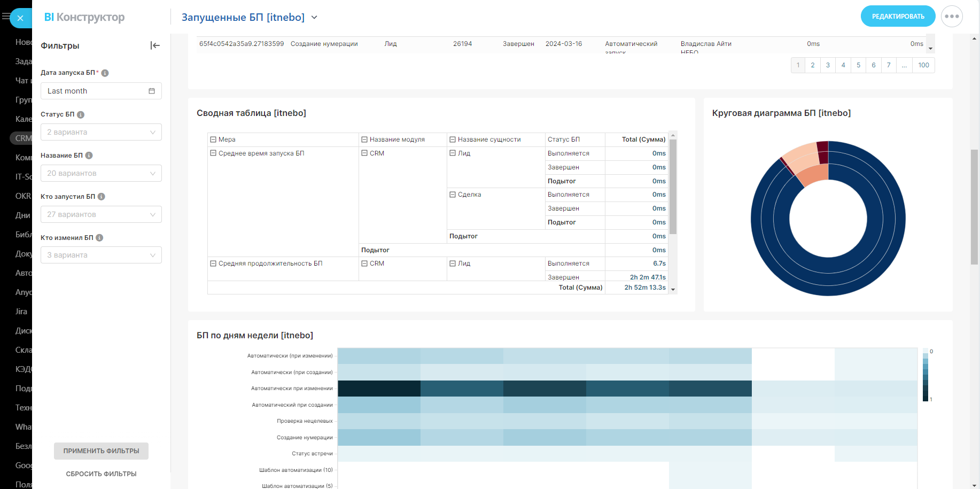980x489 pixels.
Task: Open the Статус БП dropdown
Action: coord(101,132)
